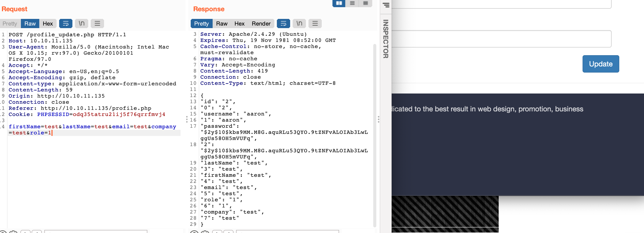Viewport: 644px width, 233px height.
Task: Click the Pragma: no-cache response line
Action: [229, 59]
